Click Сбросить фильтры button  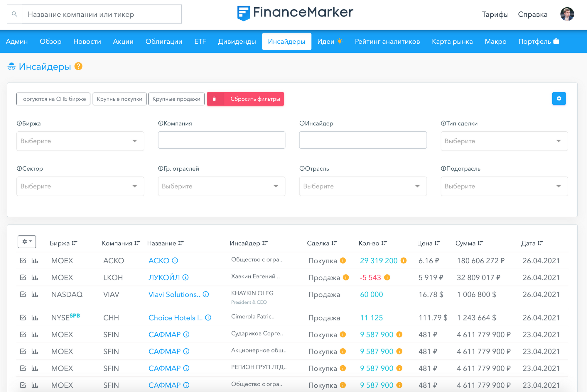coord(245,99)
